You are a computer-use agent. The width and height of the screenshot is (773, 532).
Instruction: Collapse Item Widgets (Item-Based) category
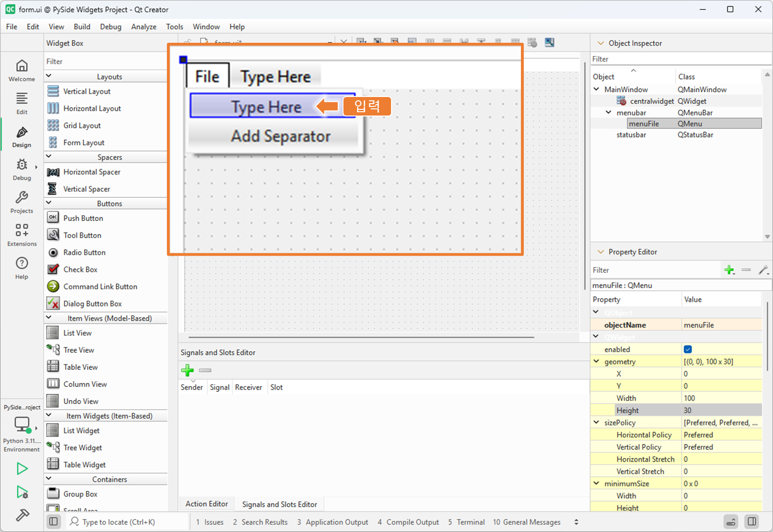pos(49,415)
